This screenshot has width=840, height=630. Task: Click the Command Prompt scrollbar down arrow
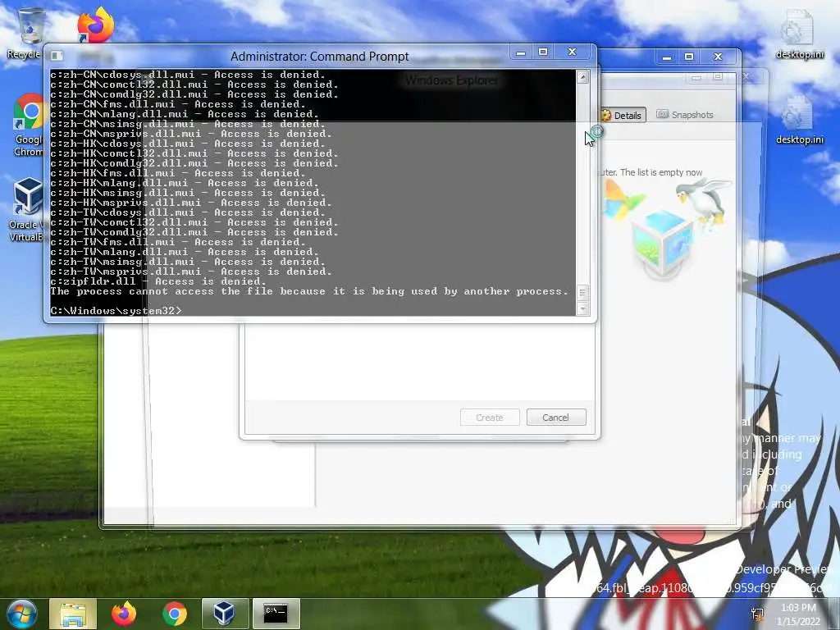click(x=583, y=308)
